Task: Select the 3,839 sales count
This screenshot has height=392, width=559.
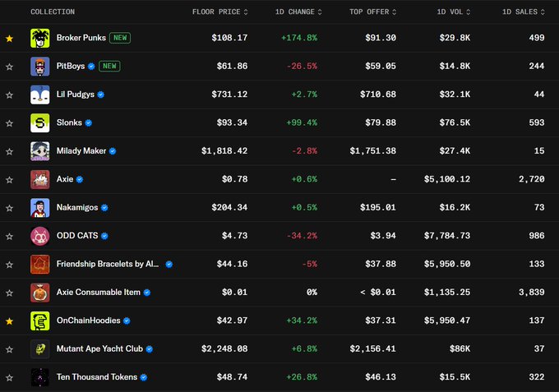Action: pyautogui.click(x=532, y=293)
